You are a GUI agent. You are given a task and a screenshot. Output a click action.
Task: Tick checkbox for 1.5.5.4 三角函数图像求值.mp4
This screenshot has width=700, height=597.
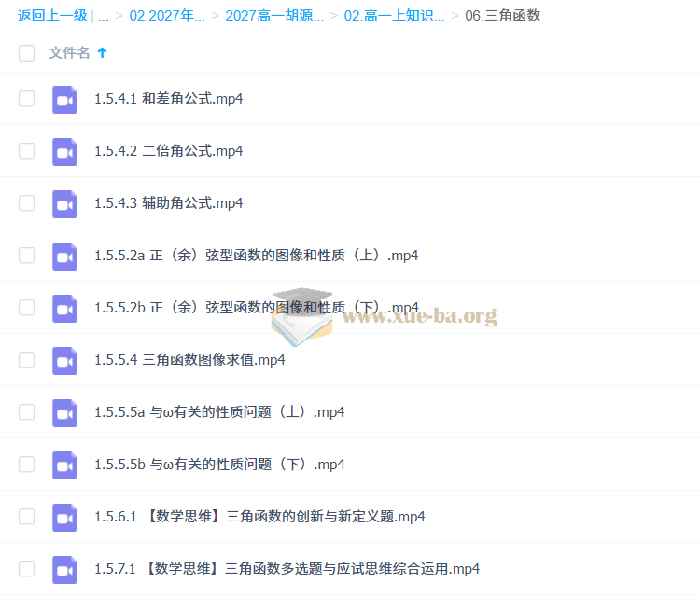pyautogui.click(x=27, y=360)
